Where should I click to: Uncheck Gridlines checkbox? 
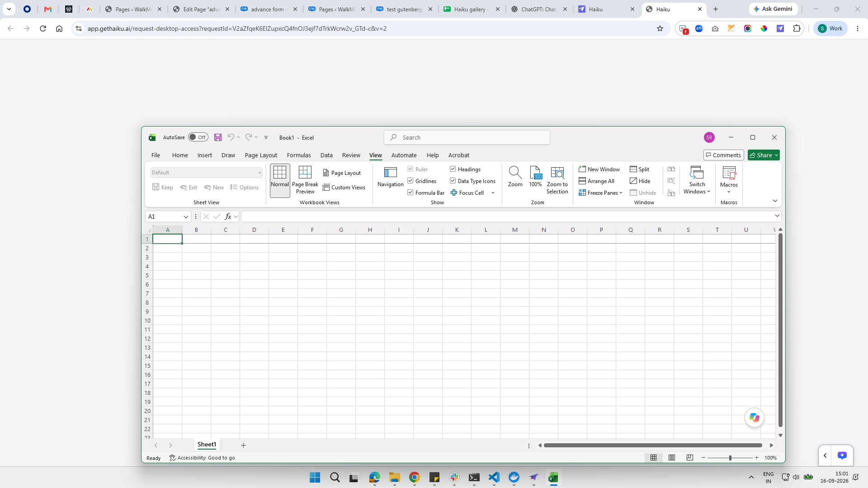tap(410, 181)
